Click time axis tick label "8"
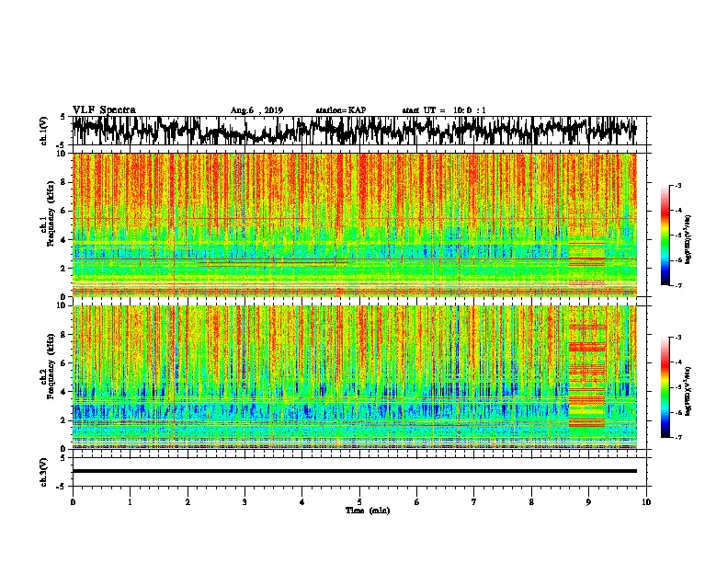This screenshot has height=563, width=728. (531, 502)
